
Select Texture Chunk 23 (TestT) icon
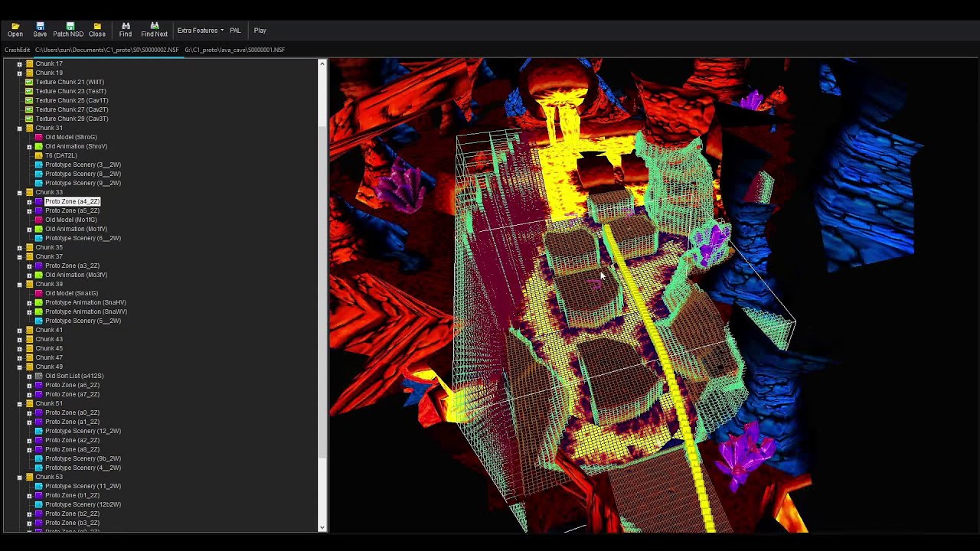(x=29, y=91)
